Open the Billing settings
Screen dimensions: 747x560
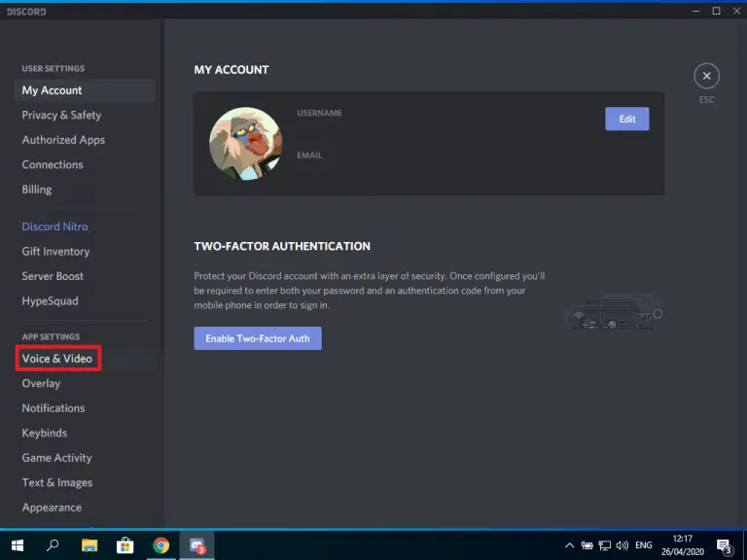click(x=37, y=190)
